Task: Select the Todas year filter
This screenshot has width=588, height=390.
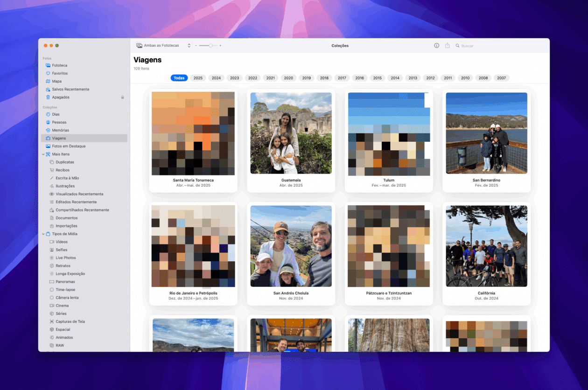Action: click(x=179, y=78)
